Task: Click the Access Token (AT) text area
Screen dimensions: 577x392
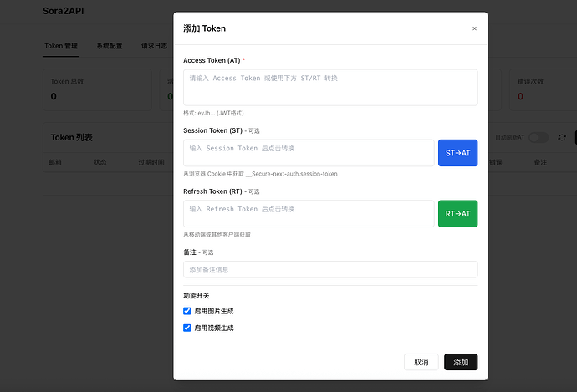Action: coord(330,88)
